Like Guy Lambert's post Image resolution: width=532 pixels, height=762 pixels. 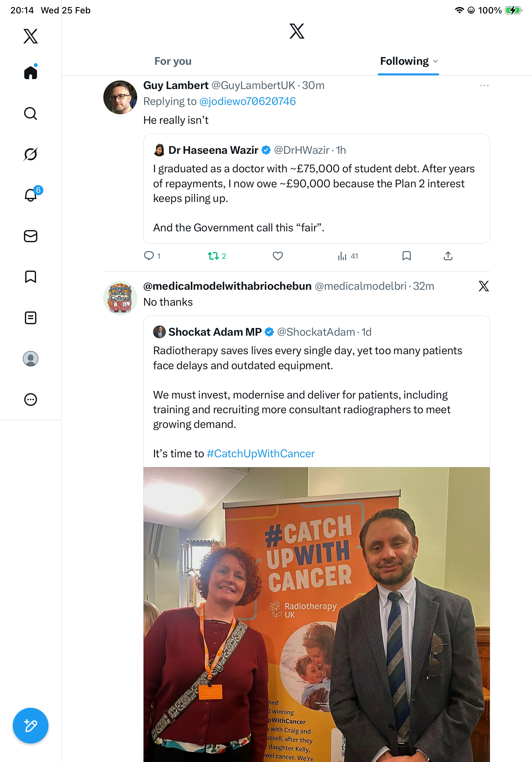pyautogui.click(x=277, y=256)
